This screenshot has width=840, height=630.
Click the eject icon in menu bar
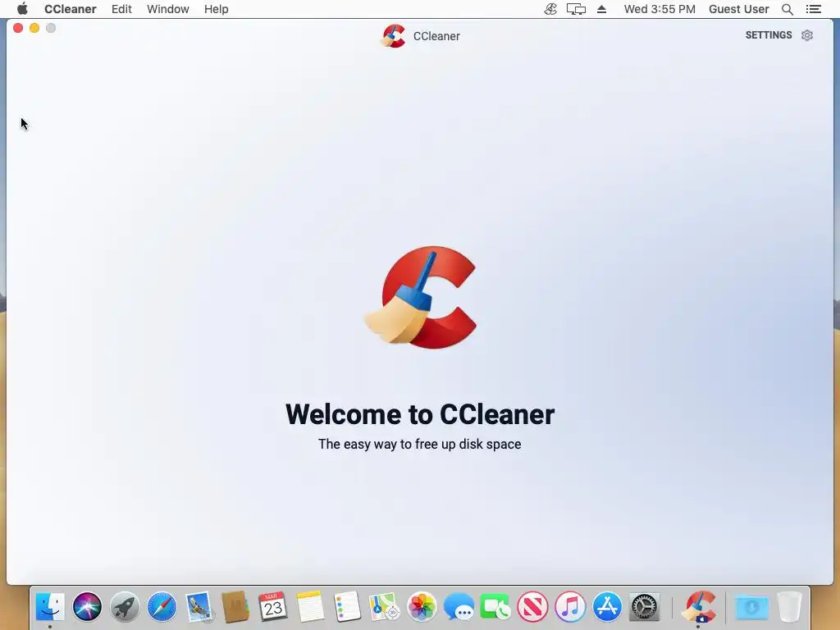[x=601, y=9]
